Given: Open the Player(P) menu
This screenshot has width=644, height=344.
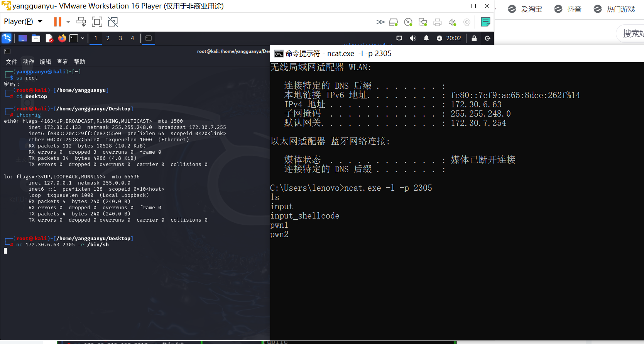Looking at the screenshot, I should 23,22.
